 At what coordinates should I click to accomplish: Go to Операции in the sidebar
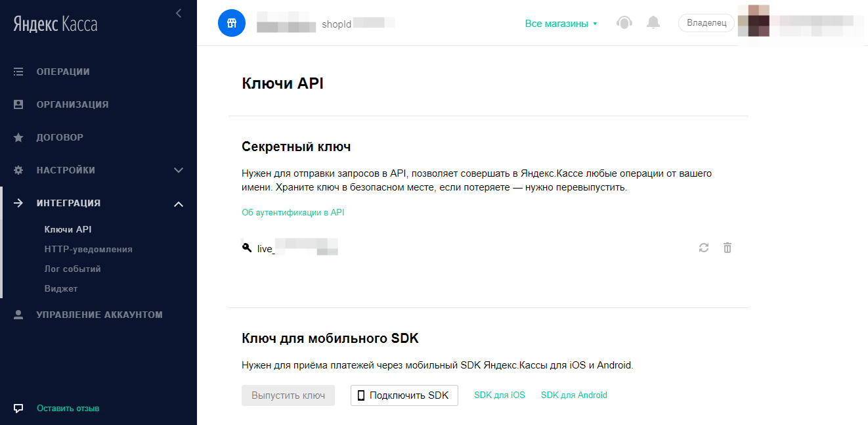(63, 72)
